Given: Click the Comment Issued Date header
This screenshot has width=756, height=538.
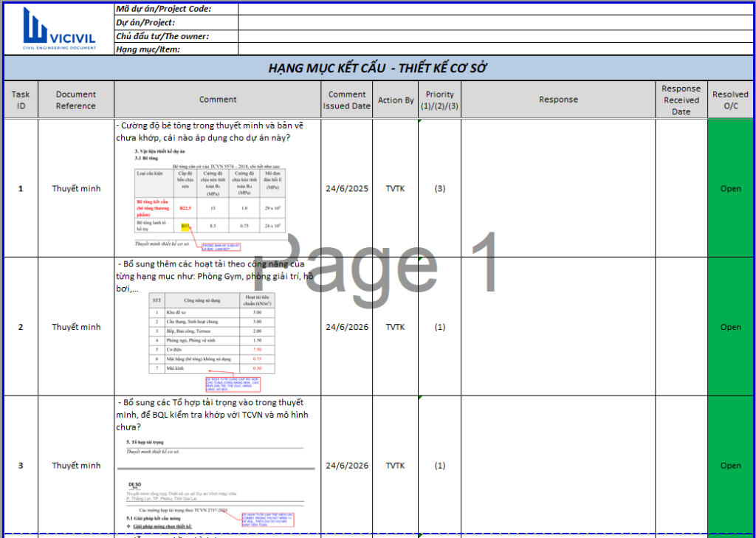Looking at the screenshot, I should [x=347, y=100].
